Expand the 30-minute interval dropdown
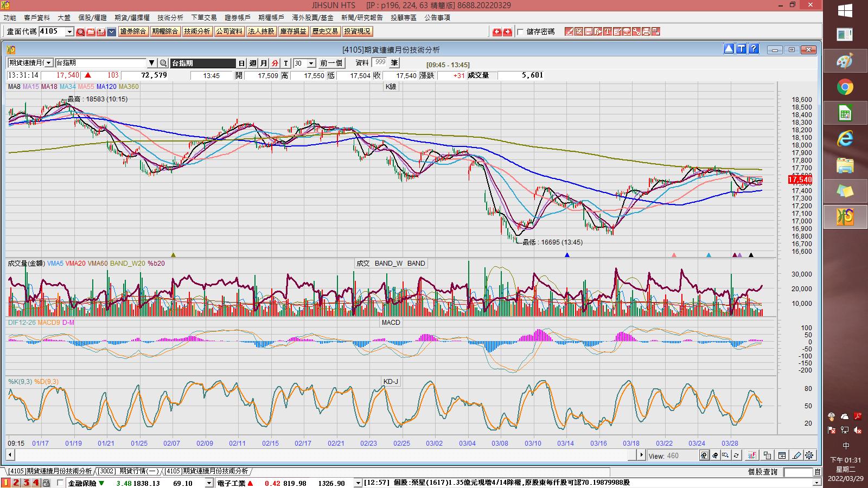Screen dimensions: 868x488 click(x=311, y=63)
